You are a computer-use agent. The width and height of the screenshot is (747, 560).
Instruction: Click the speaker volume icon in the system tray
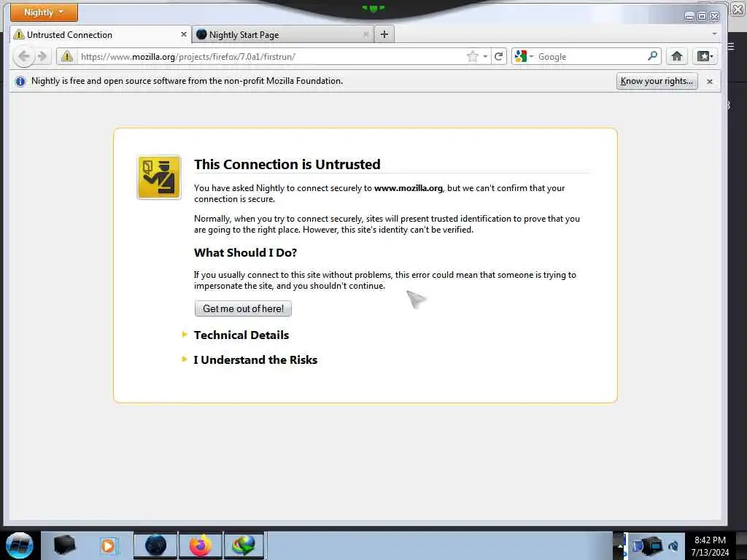673,546
